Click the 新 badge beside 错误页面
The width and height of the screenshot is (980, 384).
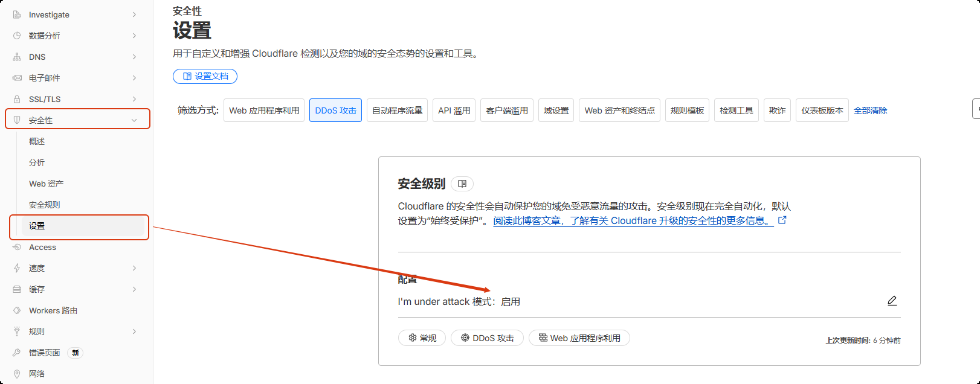coord(76,353)
